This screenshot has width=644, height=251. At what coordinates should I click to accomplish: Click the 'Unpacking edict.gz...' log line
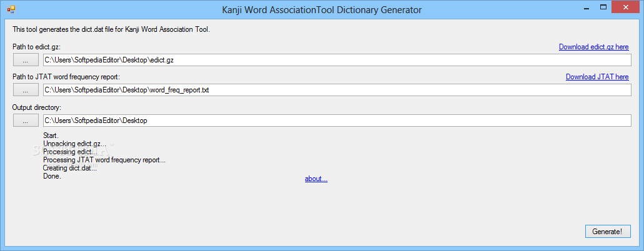click(74, 144)
